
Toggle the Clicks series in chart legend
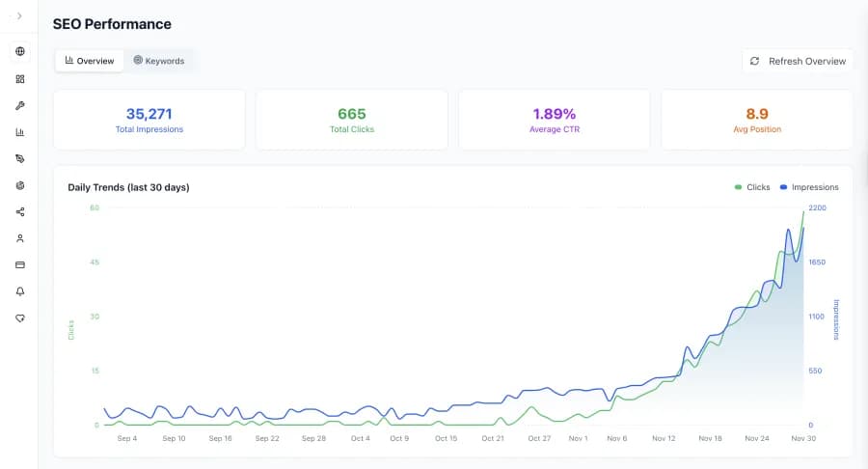(x=752, y=187)
